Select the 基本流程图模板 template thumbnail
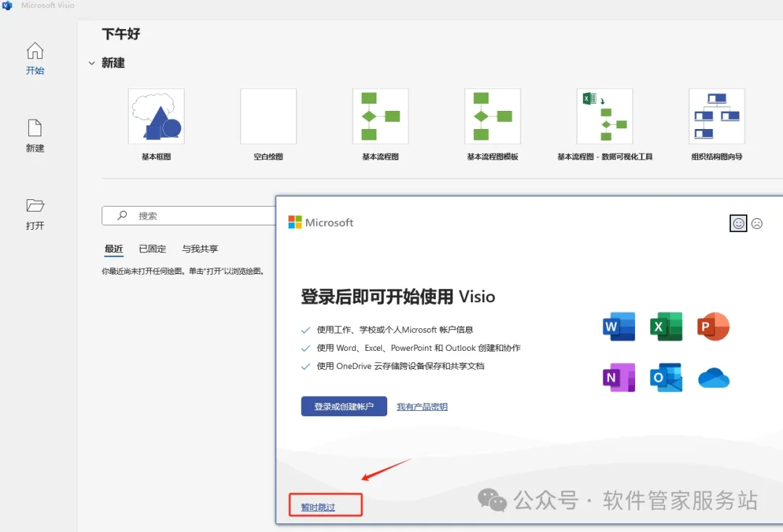The width and height of the screenshot is (783, 532). click(x=492, y=116)
